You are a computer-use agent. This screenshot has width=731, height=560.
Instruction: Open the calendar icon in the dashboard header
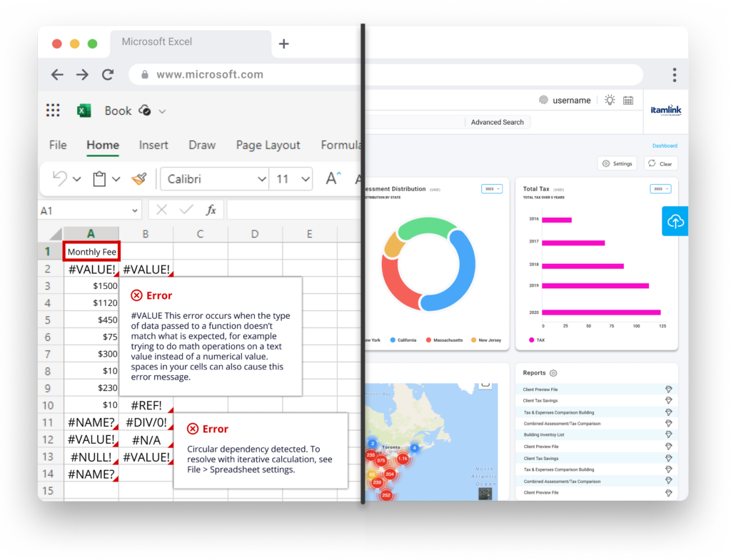628,100
